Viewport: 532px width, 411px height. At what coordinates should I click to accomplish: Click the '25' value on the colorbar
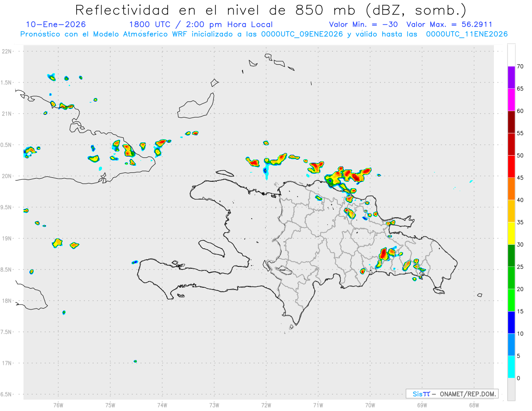point(520,267)
